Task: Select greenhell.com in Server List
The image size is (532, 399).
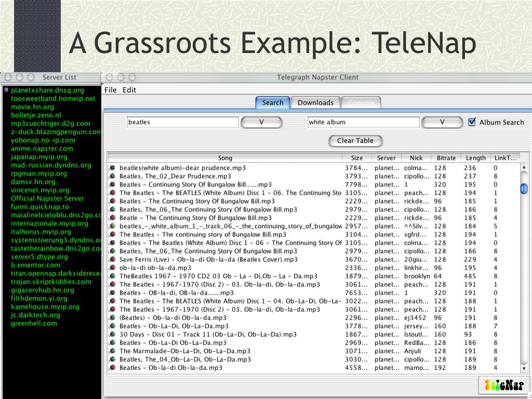Action: pyautogui.click(x=34, y=323)
